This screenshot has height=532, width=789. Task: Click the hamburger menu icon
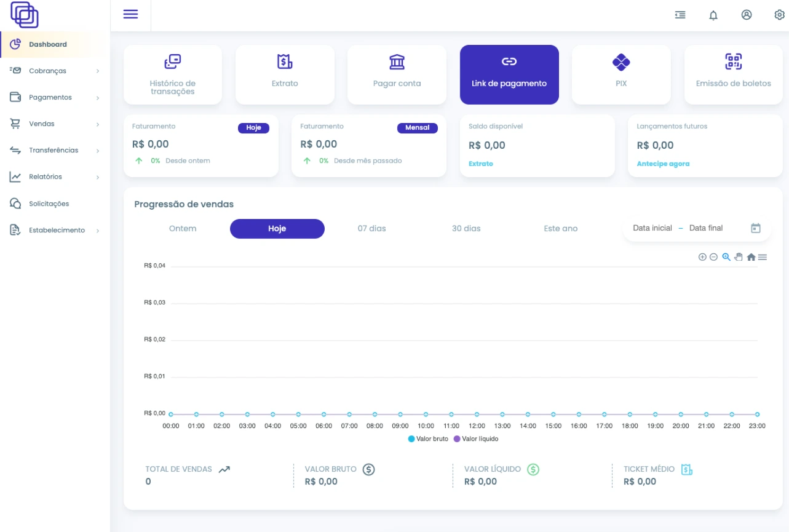pyautogui.click(x=130, y=15)
